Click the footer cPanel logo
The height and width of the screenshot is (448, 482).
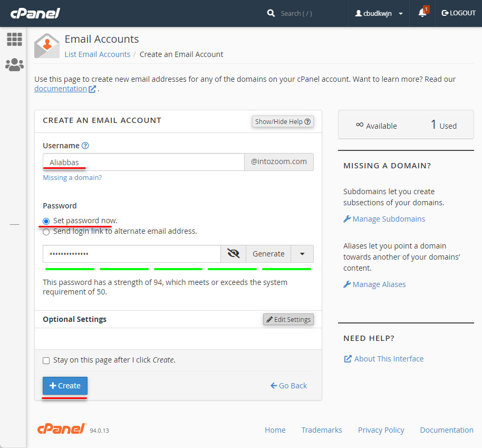(x=62, y=428)
